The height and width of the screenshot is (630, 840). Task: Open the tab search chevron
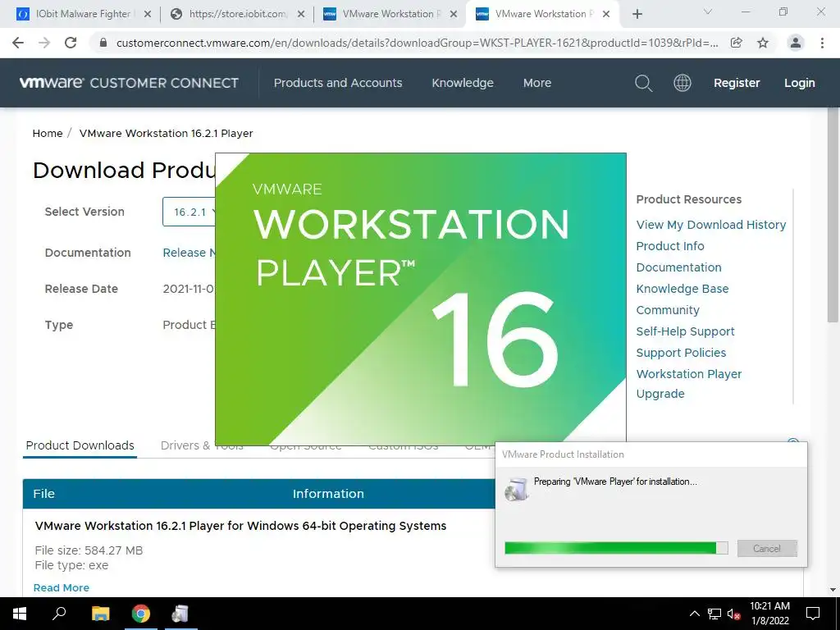click(708, 11)
